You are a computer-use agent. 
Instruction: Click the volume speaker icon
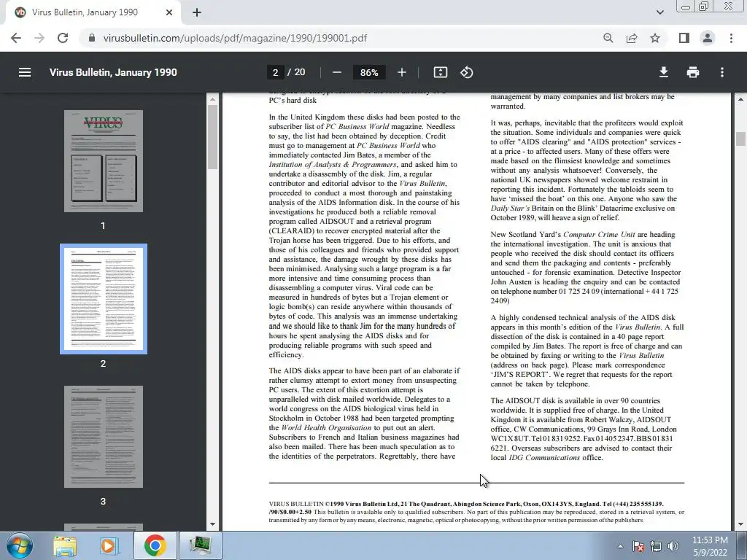673,546
